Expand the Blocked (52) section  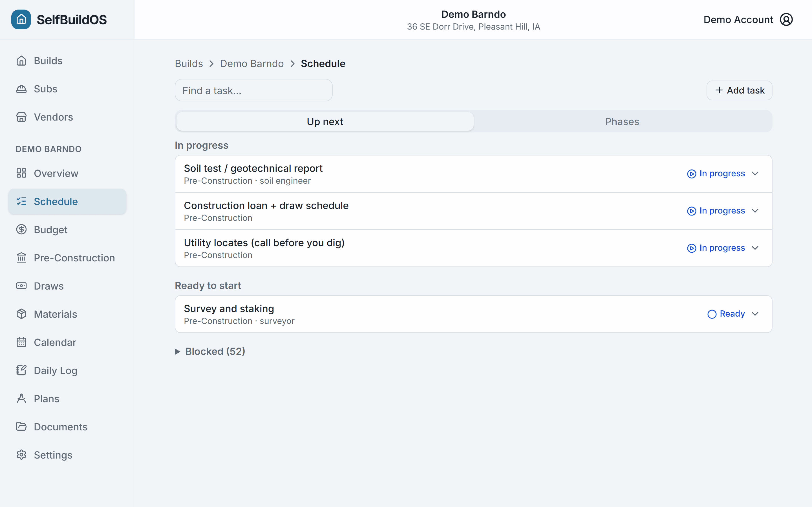210,352
